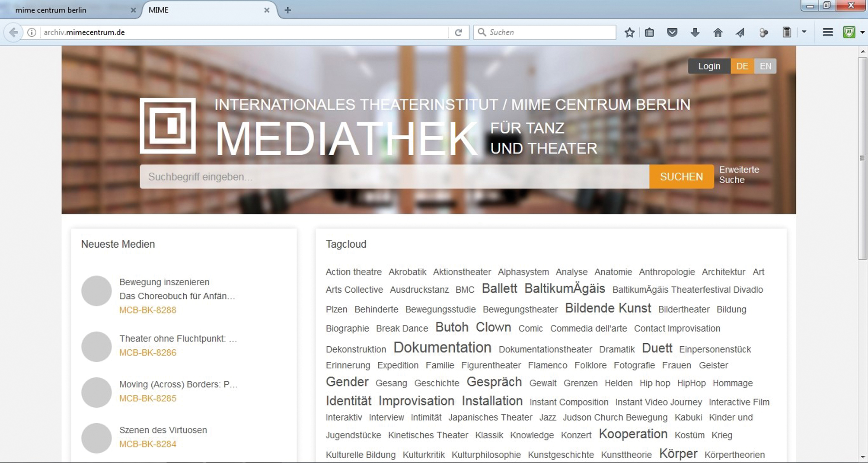Image resolution: width=868 pixels, height=463 pixels.
Task: Open the bookmarks list icon
Action: [x=649, y=32]
